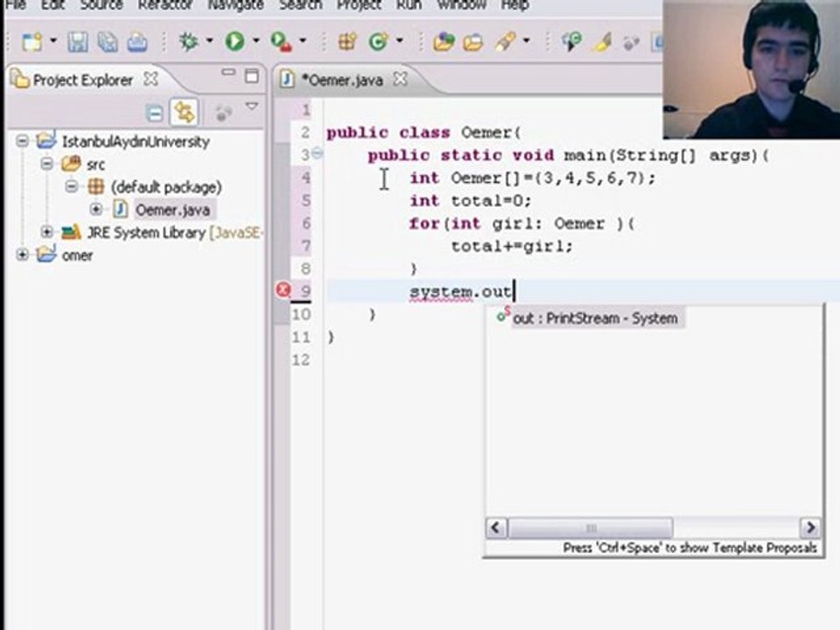840x630 pixels.
Task: Switch to the *Oemer.java editor tab
Action: point(343,80)
